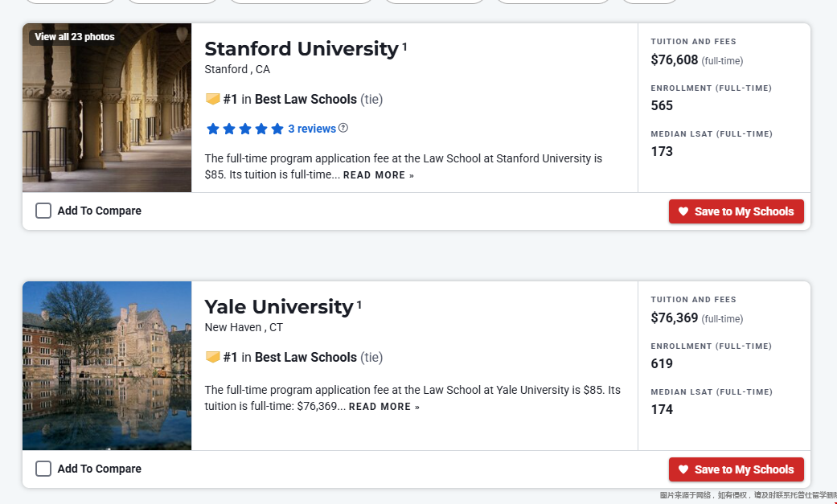Open View all 23 photos for Stanford
The width and height of the screenshot is (837, 504).
[x=75, y=37]
